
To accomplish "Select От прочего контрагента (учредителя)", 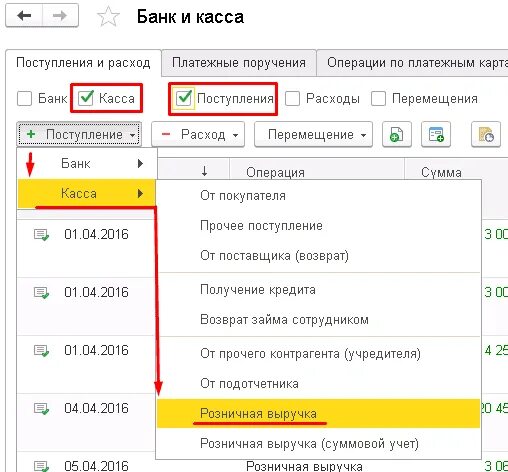I will (x=318, y=354).
